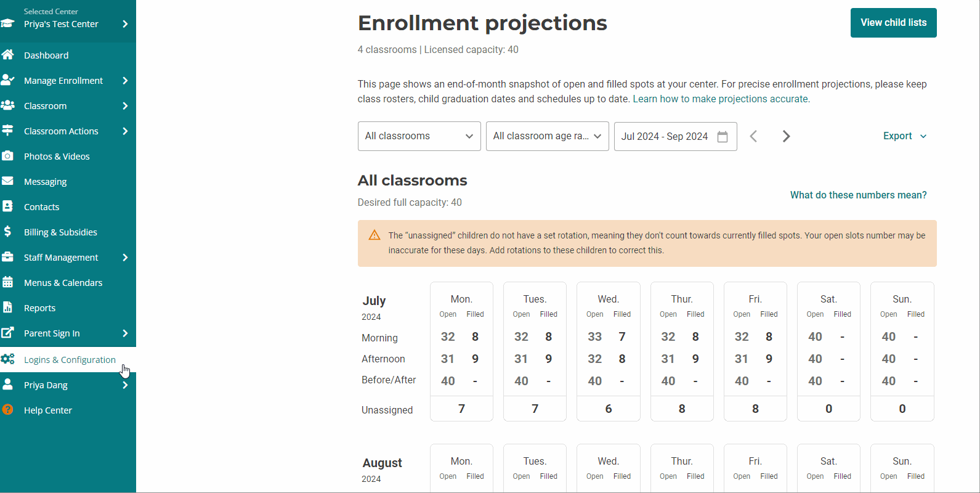Expand the Manage Enrollment submenu chevron

pyautogui.click(x=125, y=80)
